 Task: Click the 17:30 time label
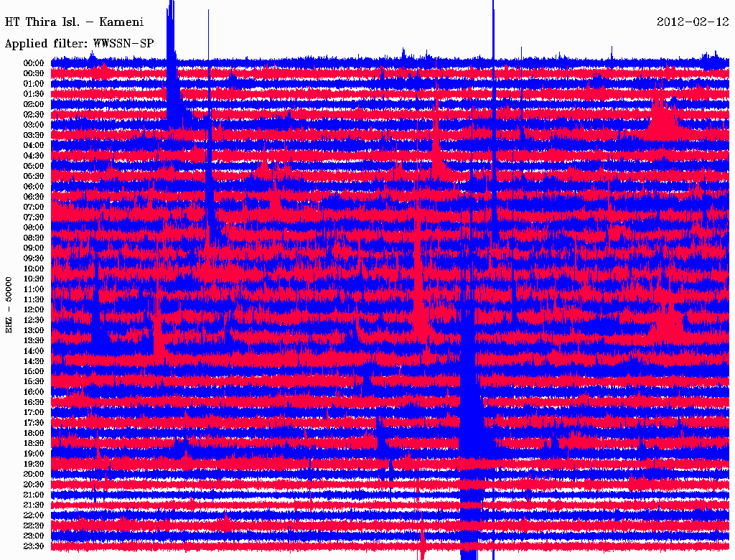coord(34,423)
